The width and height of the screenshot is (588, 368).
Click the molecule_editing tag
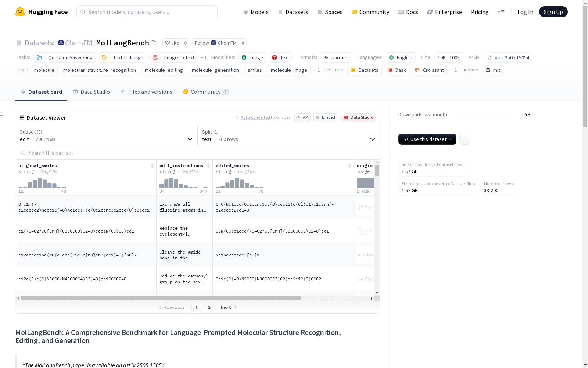pyautogui.click(x=164, y=70)
